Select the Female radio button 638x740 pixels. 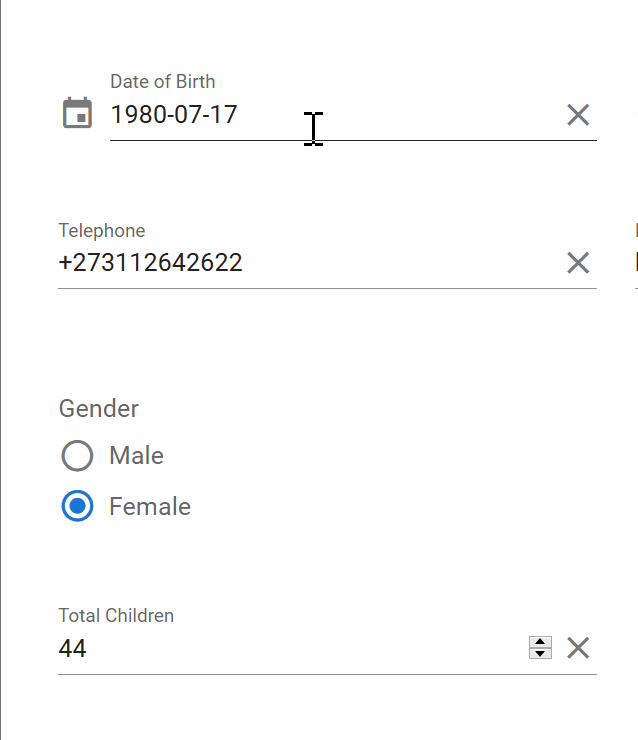click(77, 507)
